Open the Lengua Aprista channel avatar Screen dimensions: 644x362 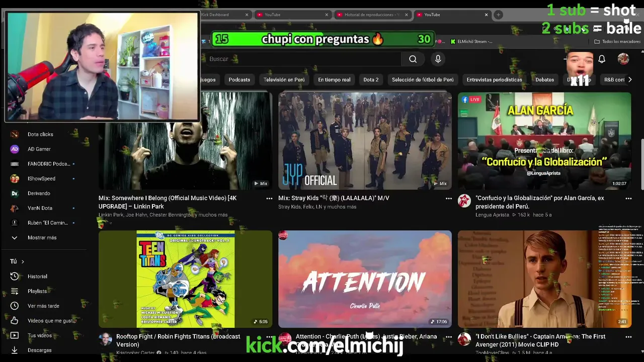click(x=464, y=201)
